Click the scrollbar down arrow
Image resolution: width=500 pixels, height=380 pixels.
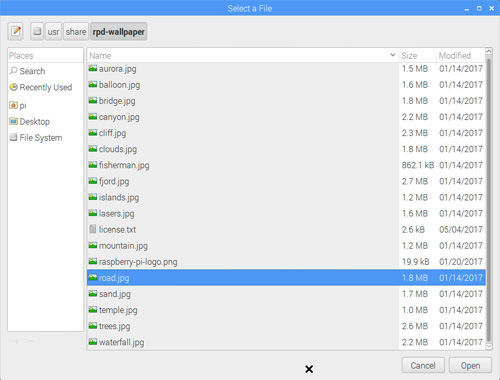[x=489, y=346]
